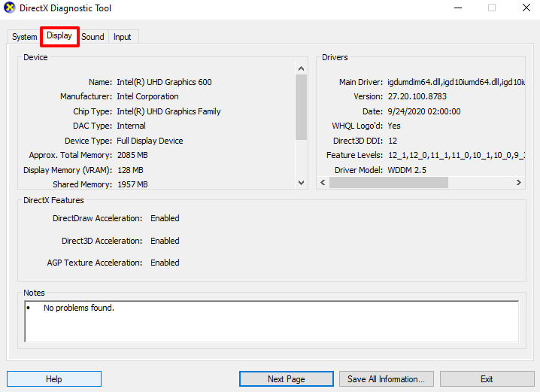Click the "Name:" label in Device
Viewport: 540px width, 392px height.
(x=100, y=82)
